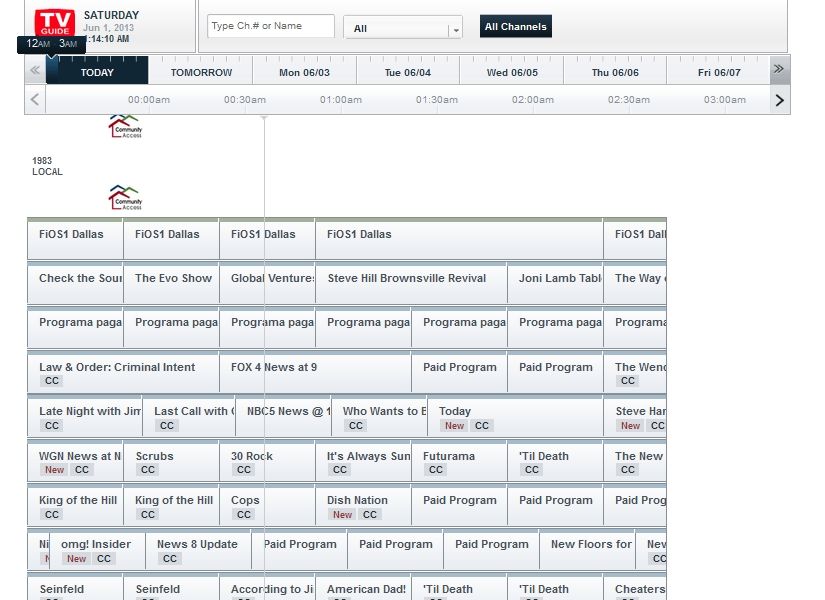Show earlier times with left arrow
Screen dimensions: 825x600
pyautogui.click(x=35, y=99)
